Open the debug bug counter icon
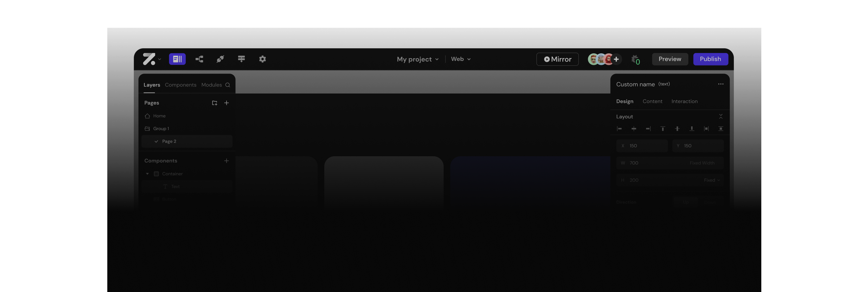The height and width of the screenshot is (292, 868). coord(635,60)
